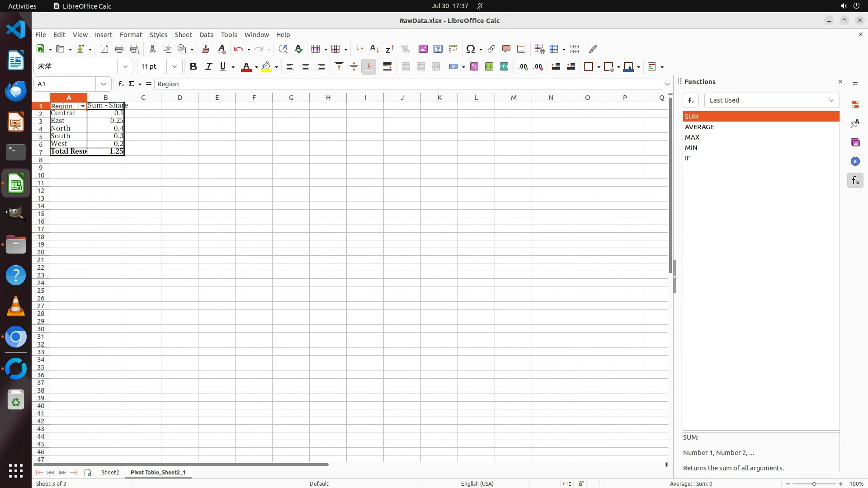The width and height of the screenshot is (868, 488).
Task: Toggle Wrap Text button
Action: click(x=387, y=66)
